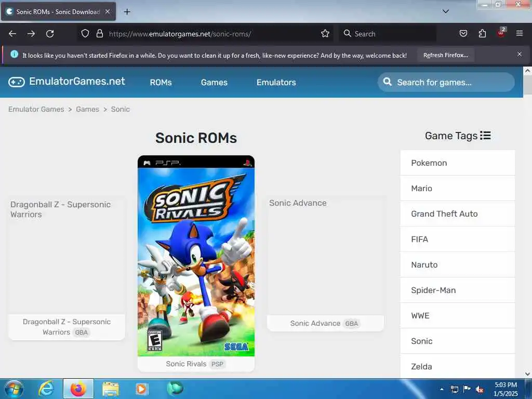Click the Game Tags list icon
532x399 pixels.
(486, 136)
